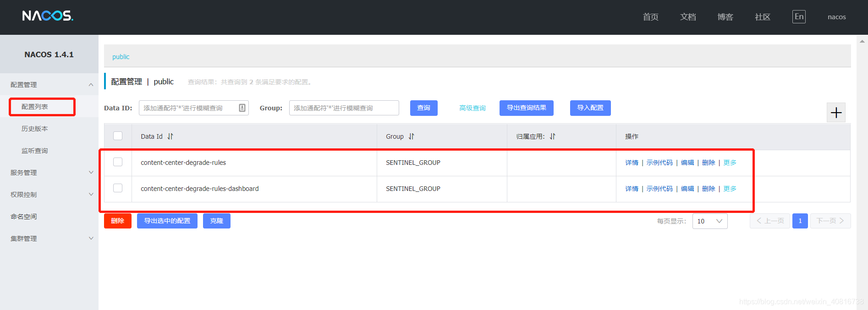Screen dimensions: 868x310
Task: Click the plus icon to add config
Action: [x=836, y=113]
